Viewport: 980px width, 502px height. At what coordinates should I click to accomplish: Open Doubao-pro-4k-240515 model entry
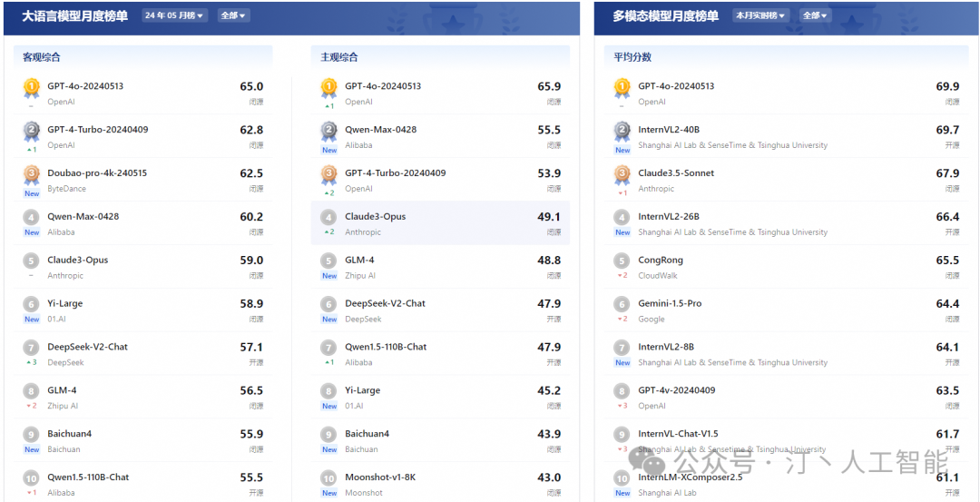click(x=97, y=173)
